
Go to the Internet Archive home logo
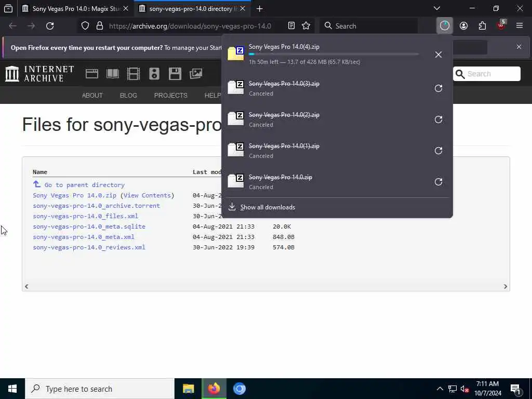point(39,74)
